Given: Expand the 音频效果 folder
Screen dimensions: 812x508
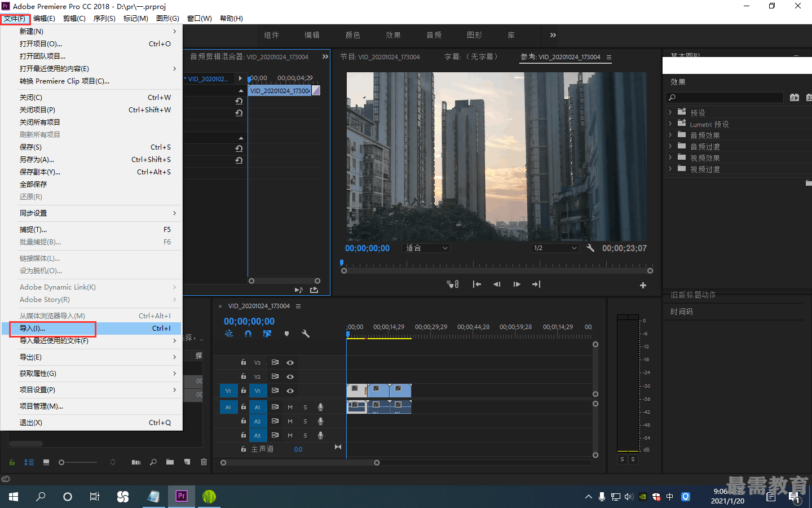Looking at the screenshot, I should click(x=670, y=135).
